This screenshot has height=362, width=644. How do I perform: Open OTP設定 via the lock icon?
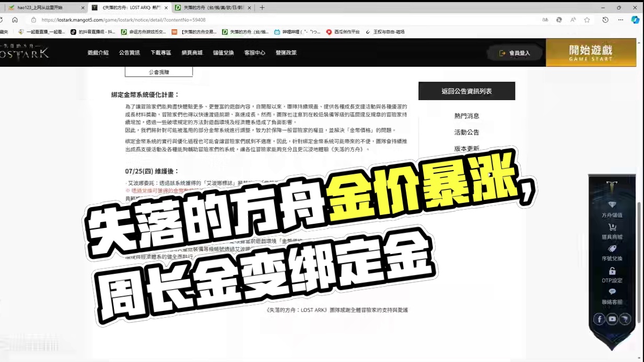[611, 271]
